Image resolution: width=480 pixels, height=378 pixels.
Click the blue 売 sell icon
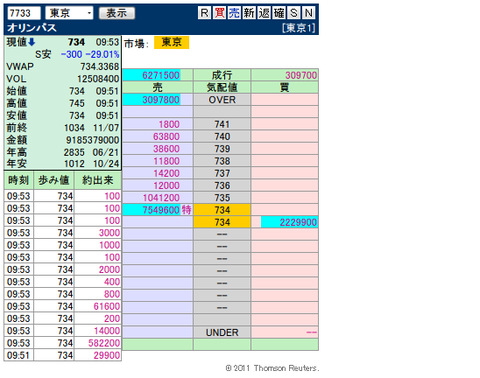point(234,13)
